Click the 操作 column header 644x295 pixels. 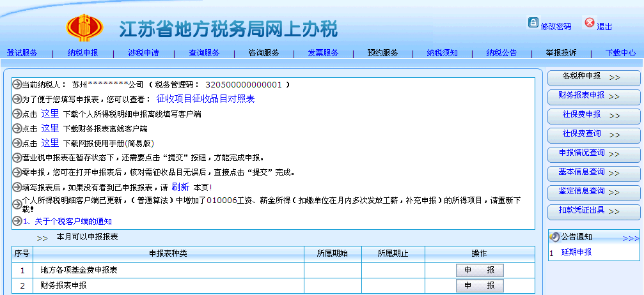tap(479, 253)
